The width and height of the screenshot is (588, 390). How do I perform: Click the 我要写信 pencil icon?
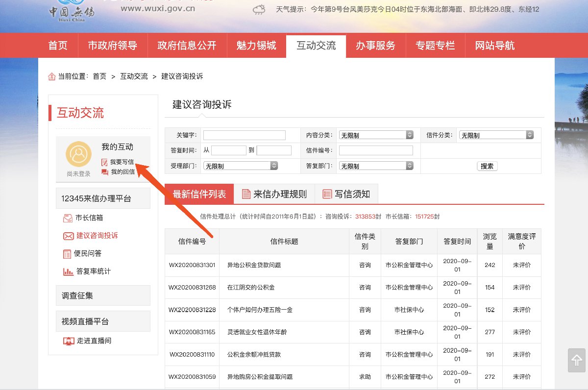[104, 162]
